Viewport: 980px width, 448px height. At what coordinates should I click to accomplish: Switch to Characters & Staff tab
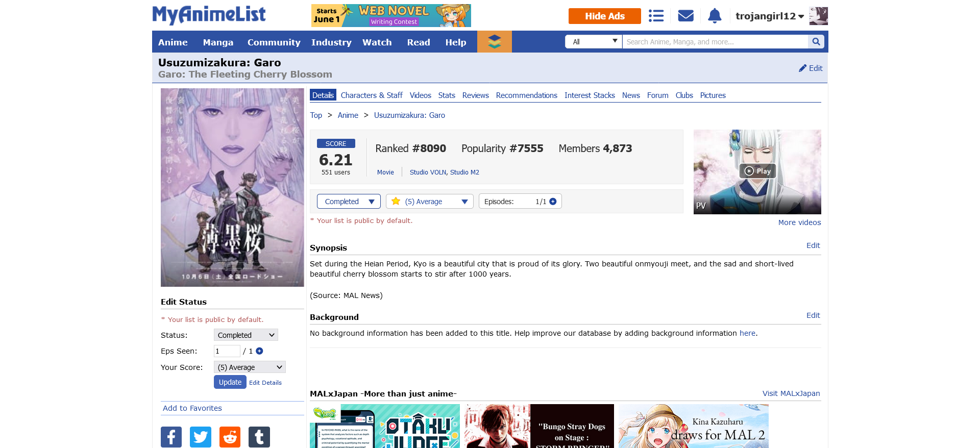(372, 95)
